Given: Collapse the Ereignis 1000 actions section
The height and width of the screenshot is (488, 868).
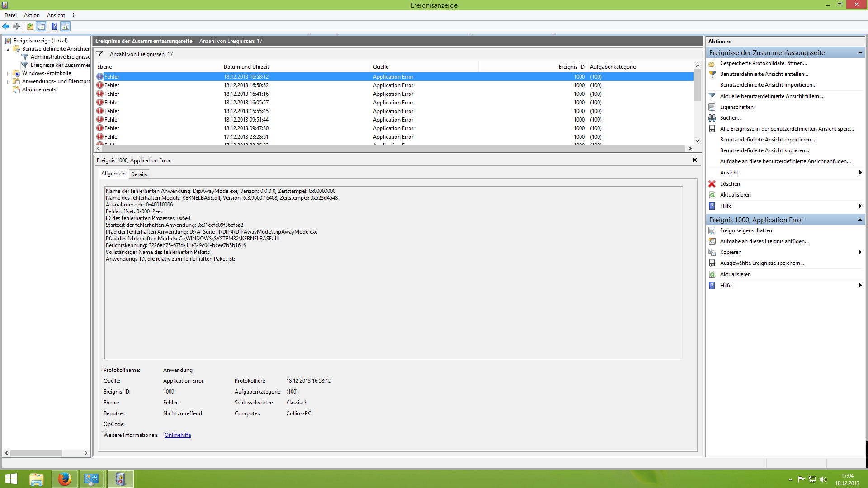Looking at the screenshot, I should click(860, 220).
